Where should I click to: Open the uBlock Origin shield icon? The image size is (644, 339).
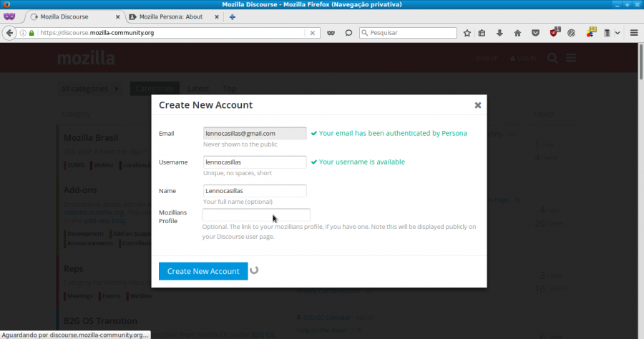[x=554, y=32]
